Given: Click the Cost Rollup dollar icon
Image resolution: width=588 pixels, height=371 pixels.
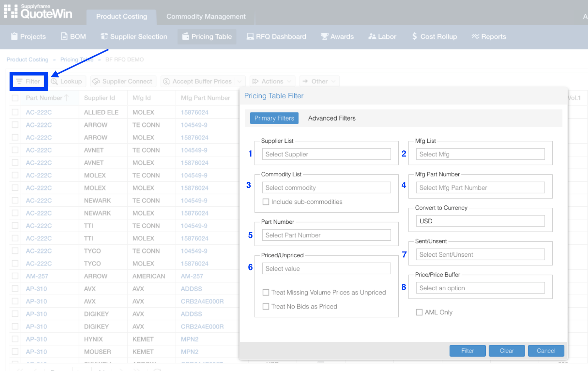Looking at the screenshot, I should point(415,36).
